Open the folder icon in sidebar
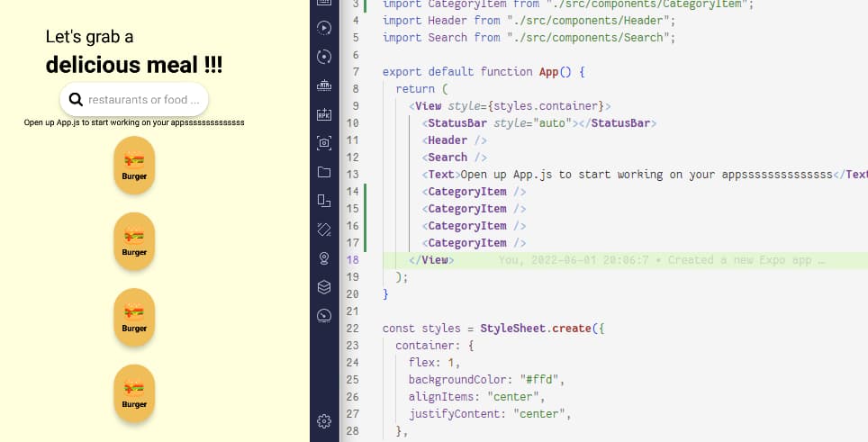 click(x=324, y=172)
